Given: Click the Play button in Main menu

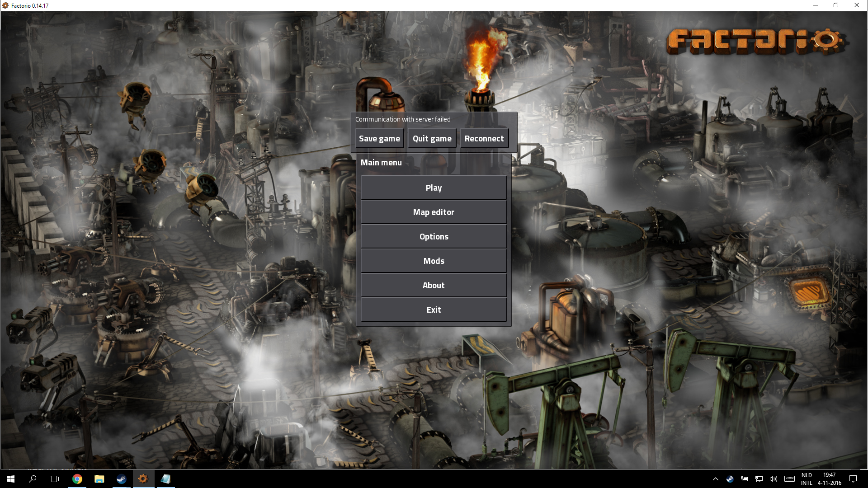Looking at the screenshot, I should coord(434,188).
